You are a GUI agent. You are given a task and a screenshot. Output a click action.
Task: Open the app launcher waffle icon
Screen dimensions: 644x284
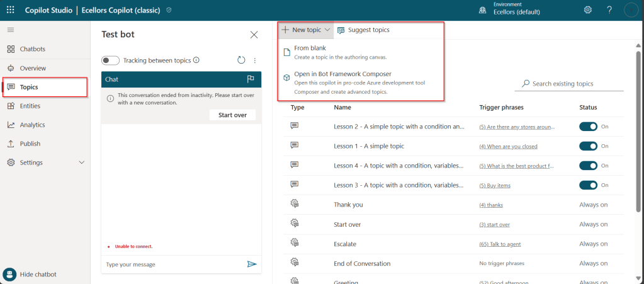10,10
